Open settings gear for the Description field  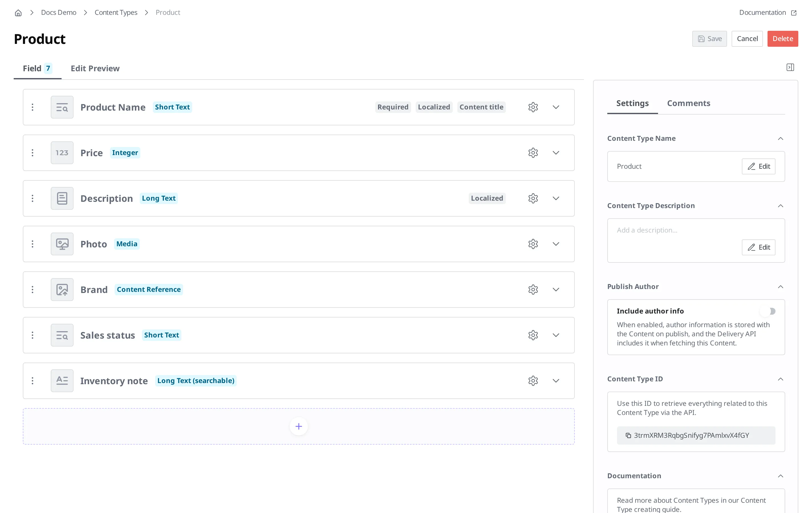533,198
